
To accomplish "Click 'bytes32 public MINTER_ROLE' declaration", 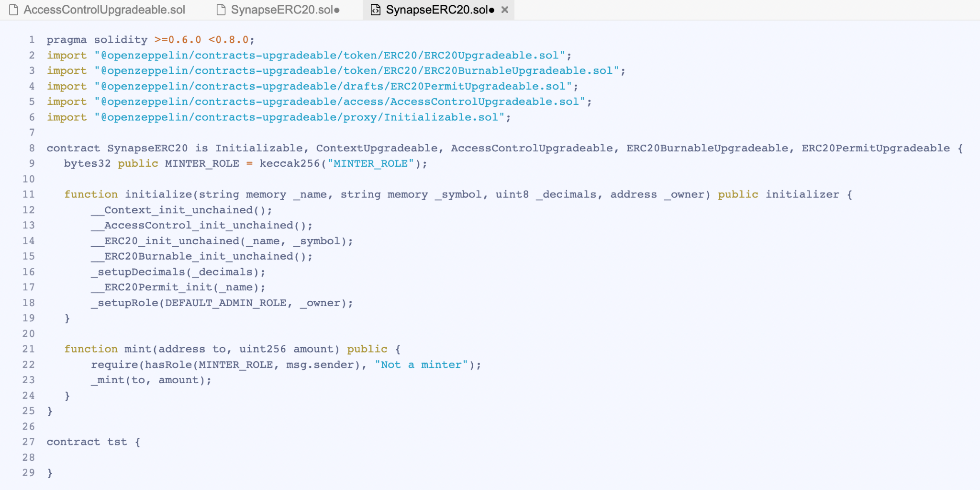I will pos(151,163).
